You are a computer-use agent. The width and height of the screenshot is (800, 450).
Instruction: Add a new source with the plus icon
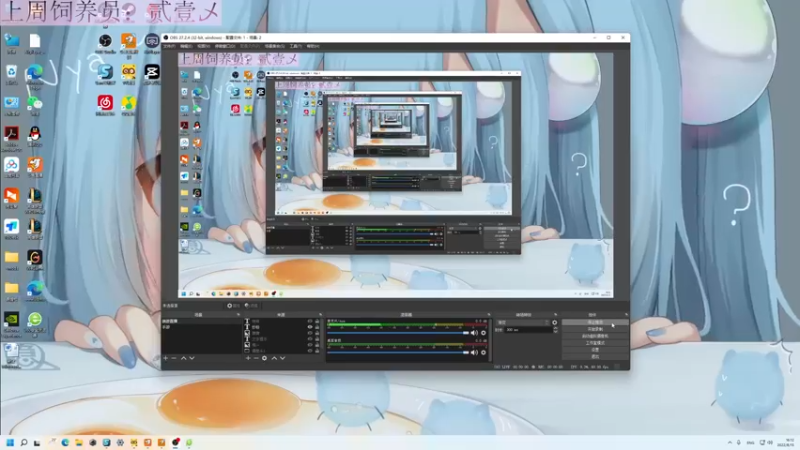[x=248, y=358]
